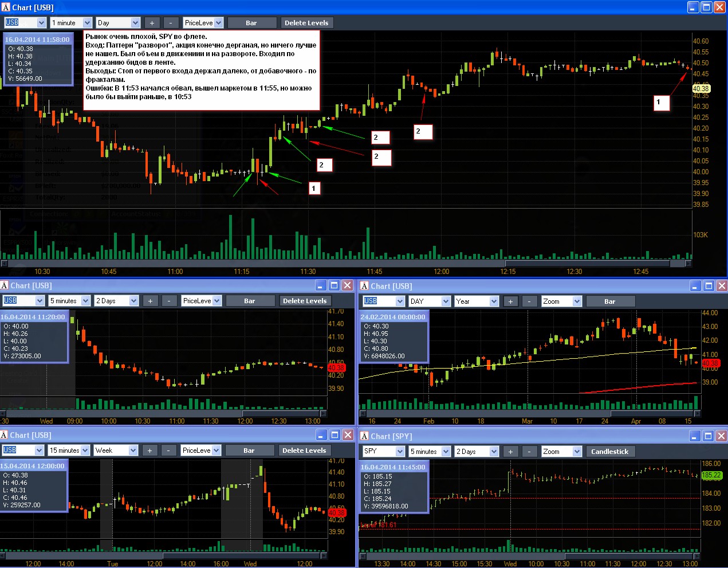The height and width of the screenshot is (568, 728).
Task: Click horizontal scrollbar under the 1 minute chart
Action: 347,264
